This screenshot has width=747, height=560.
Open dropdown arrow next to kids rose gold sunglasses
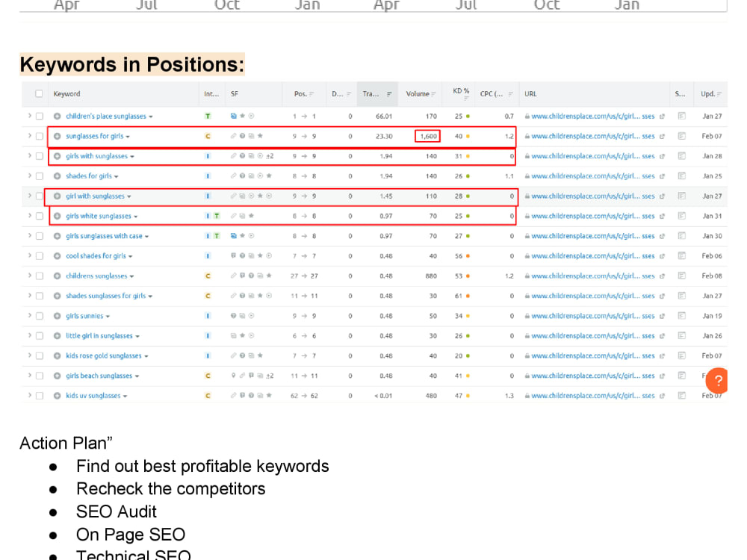(x=146, y=357)
